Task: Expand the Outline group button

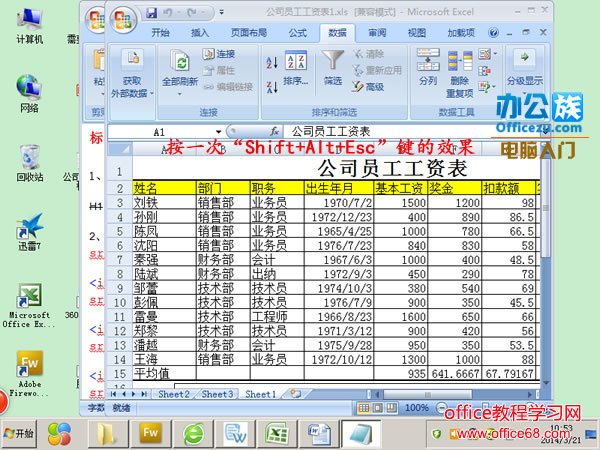Action: [525, 71]
